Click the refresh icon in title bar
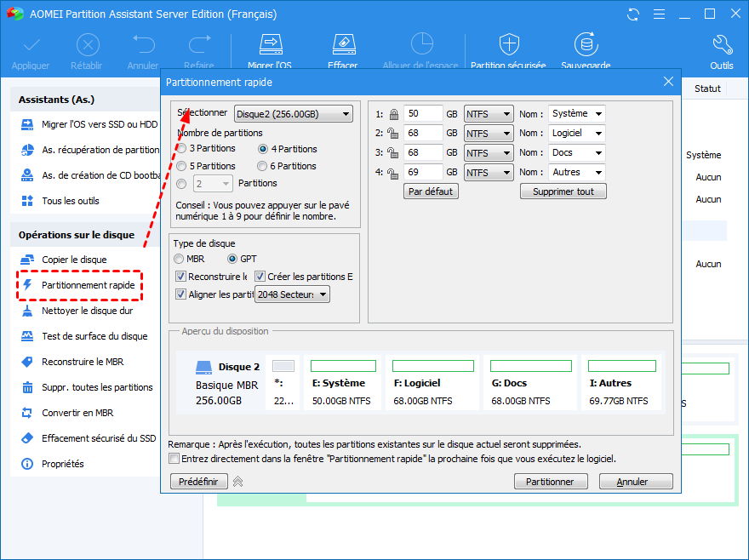This screenshot has height=560, width=749. 633,14
